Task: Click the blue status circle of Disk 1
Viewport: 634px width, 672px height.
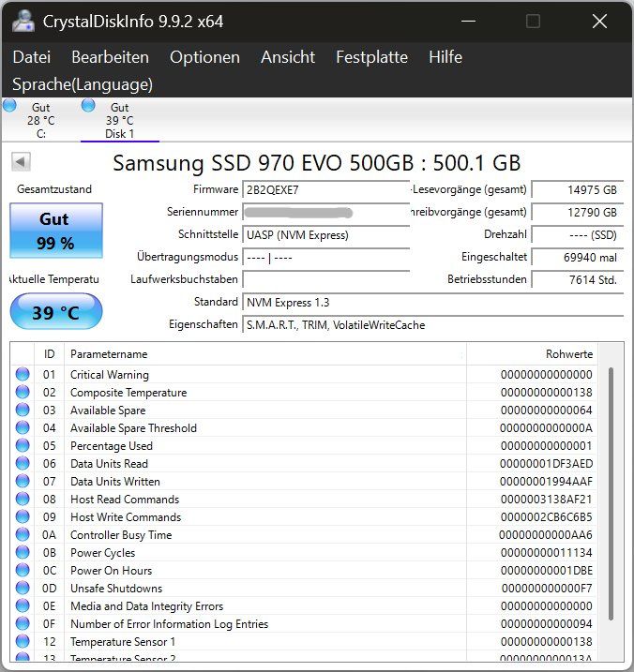Action: click(88, 105)
